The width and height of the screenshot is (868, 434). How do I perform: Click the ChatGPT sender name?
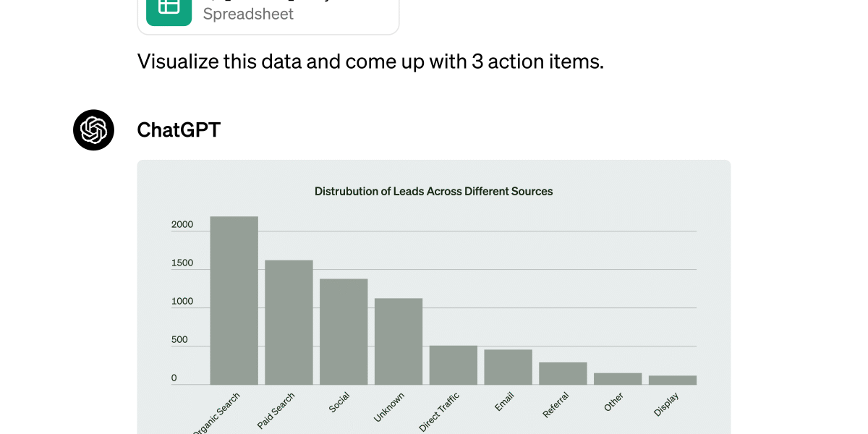tap(179, 130)
